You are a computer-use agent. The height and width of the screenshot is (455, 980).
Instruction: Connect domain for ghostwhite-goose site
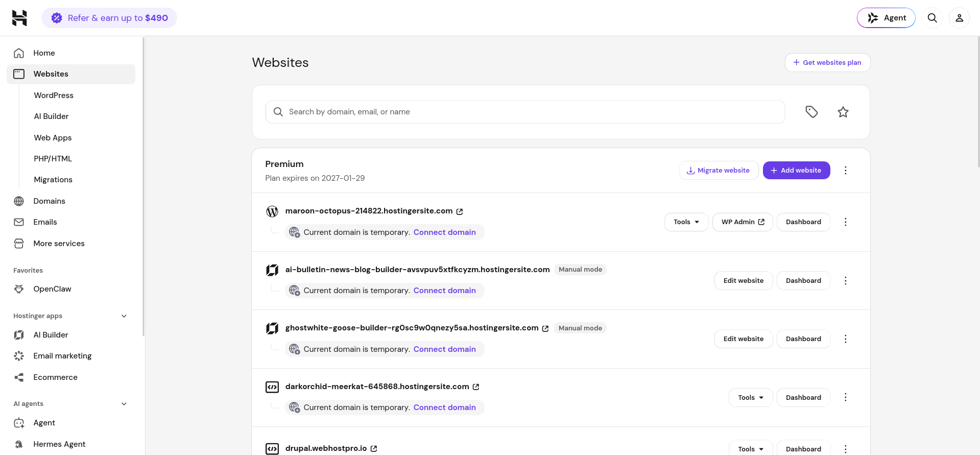tap(444, 349)
